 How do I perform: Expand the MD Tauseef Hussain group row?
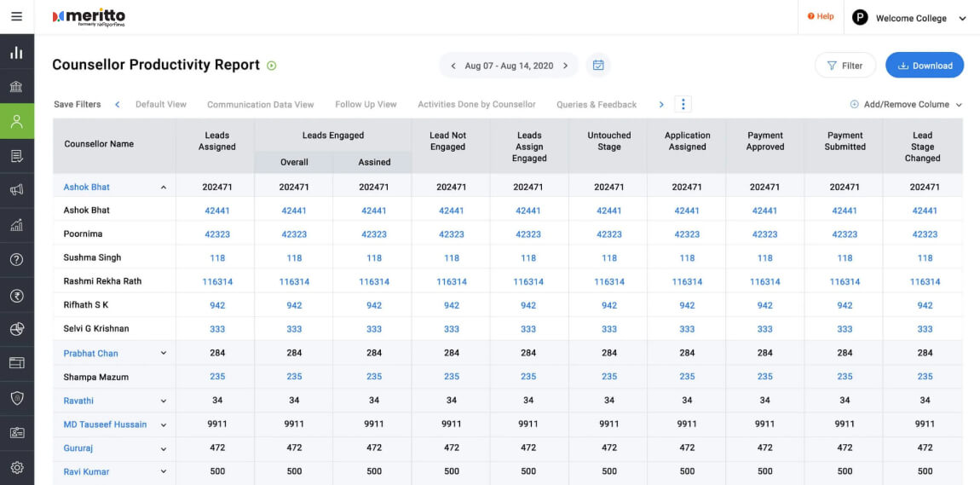point(164,424)
